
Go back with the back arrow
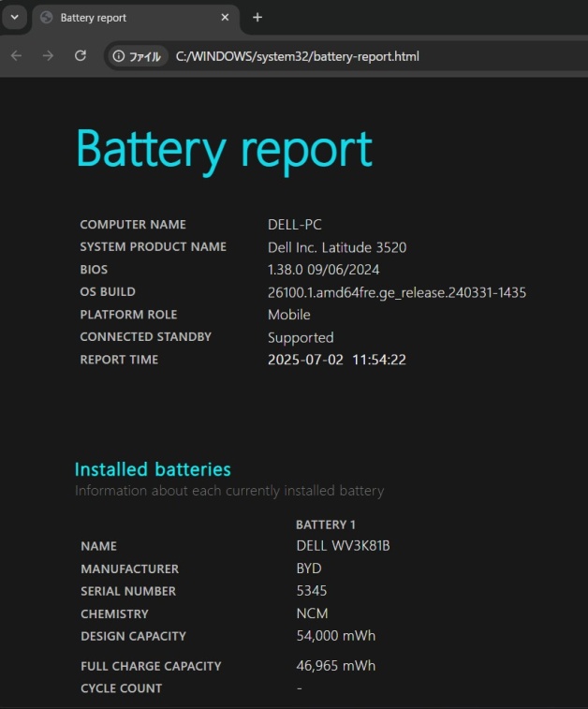pos(16,55)
